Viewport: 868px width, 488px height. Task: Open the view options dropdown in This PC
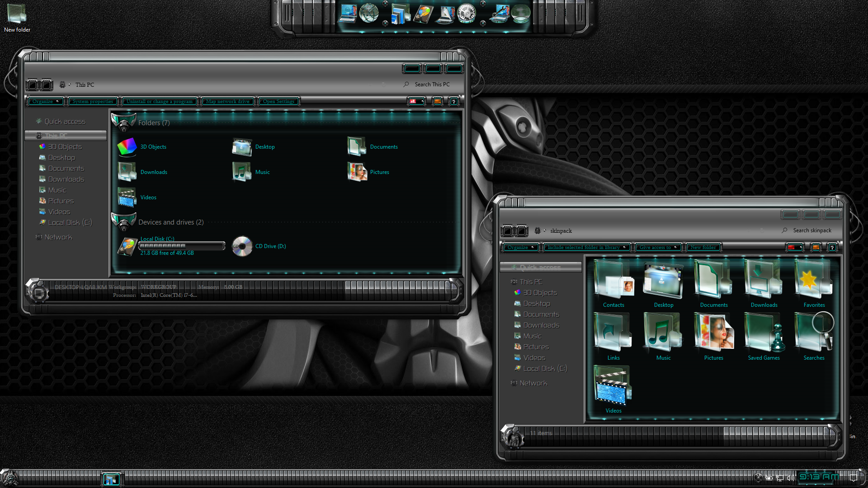pyautogui.click(x=415, y=101)
